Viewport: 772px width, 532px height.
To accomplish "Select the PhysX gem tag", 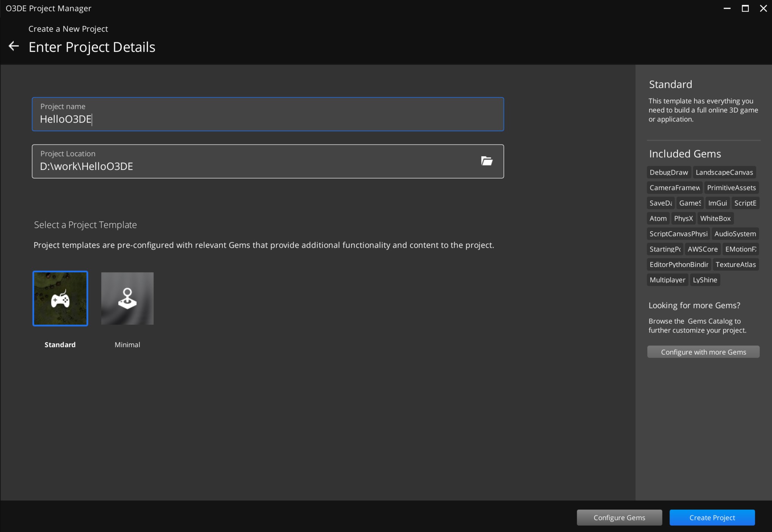I will [x=683, y=218].
